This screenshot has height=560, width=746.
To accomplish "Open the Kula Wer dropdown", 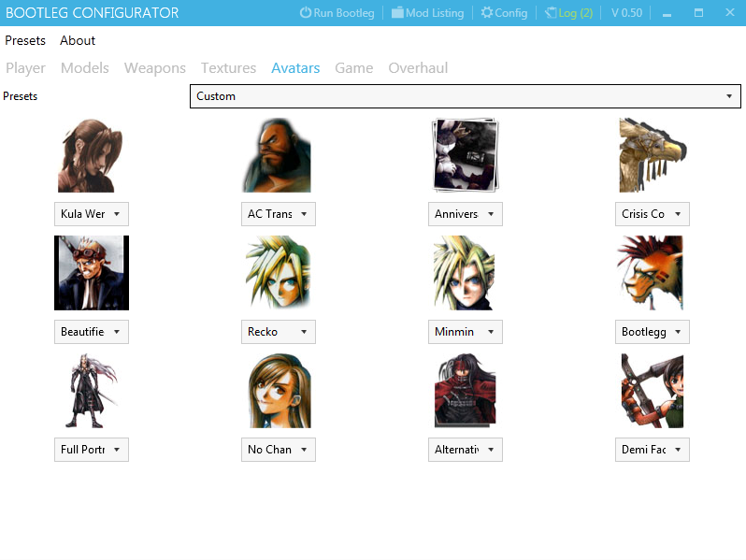I will (x=92, y=214).
